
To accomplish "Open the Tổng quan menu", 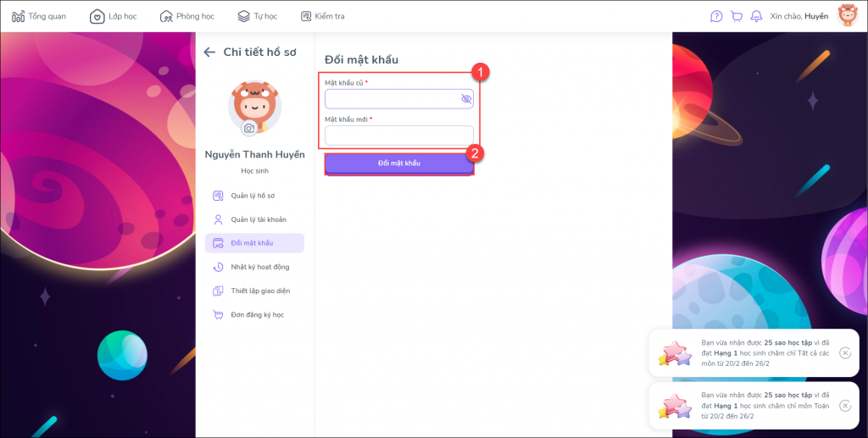I will (39, 16).
